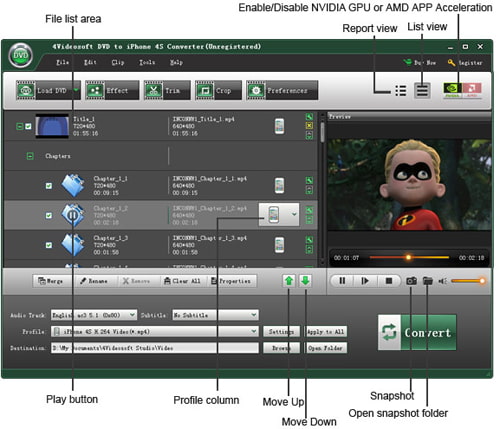Open the Edit menu
Screen dimensions: 500x429
90,62
